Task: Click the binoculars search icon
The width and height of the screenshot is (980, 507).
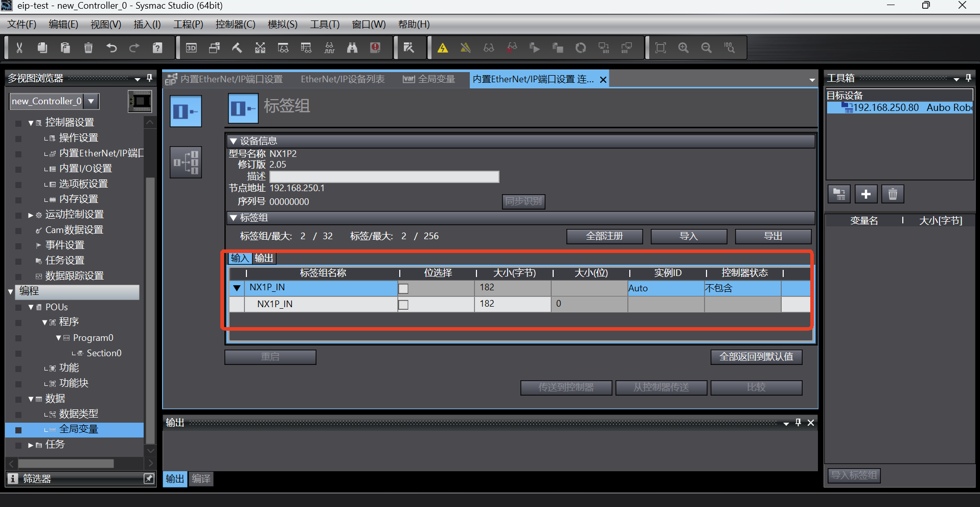Action: pos(352,48)
